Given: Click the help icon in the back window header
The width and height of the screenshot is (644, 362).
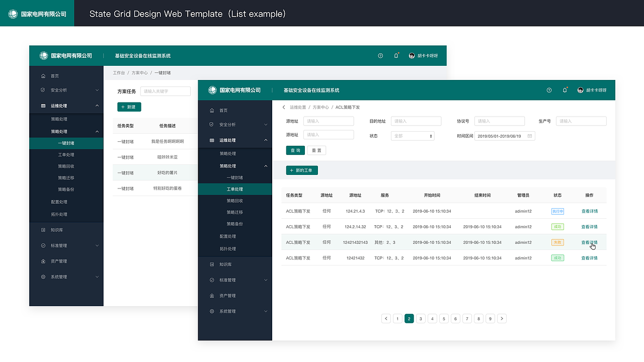Looking at the screenshot, I should pos(380,56).
